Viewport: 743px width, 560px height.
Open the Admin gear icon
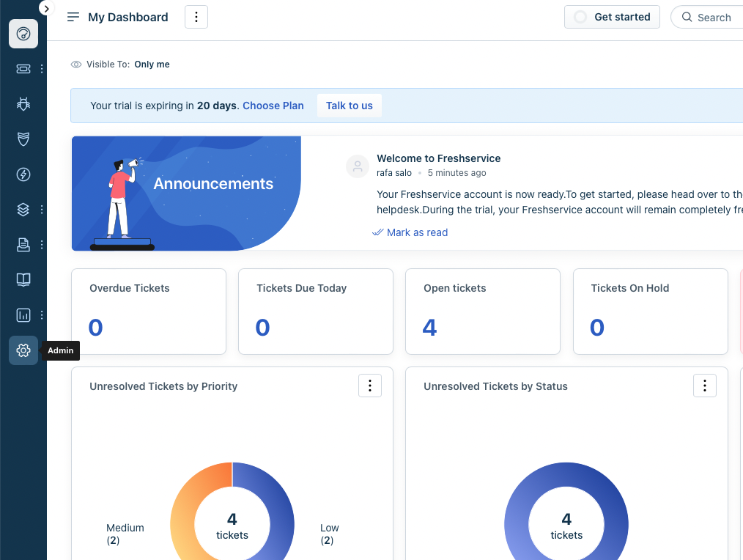coord(23,350)
